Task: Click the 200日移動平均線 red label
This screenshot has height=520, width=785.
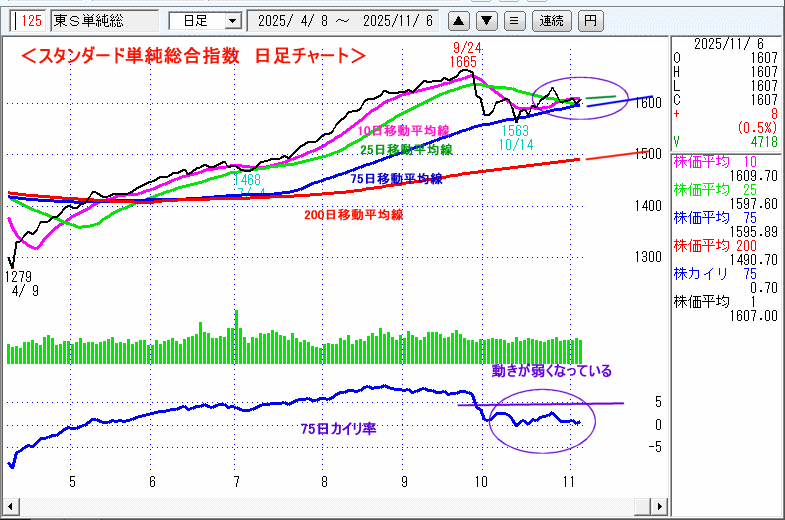Action: pyautogui.click(x=353, y=214)
